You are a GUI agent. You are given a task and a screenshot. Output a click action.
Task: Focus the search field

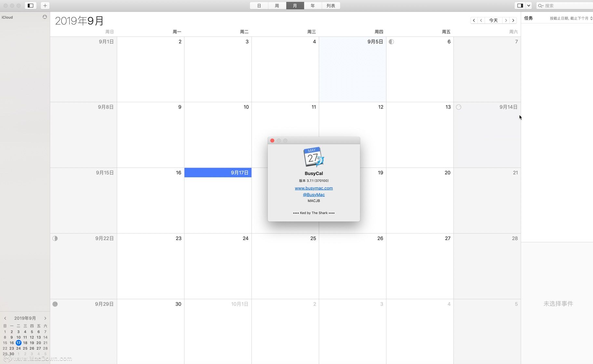pyautogui.click(x=564, y=6)
